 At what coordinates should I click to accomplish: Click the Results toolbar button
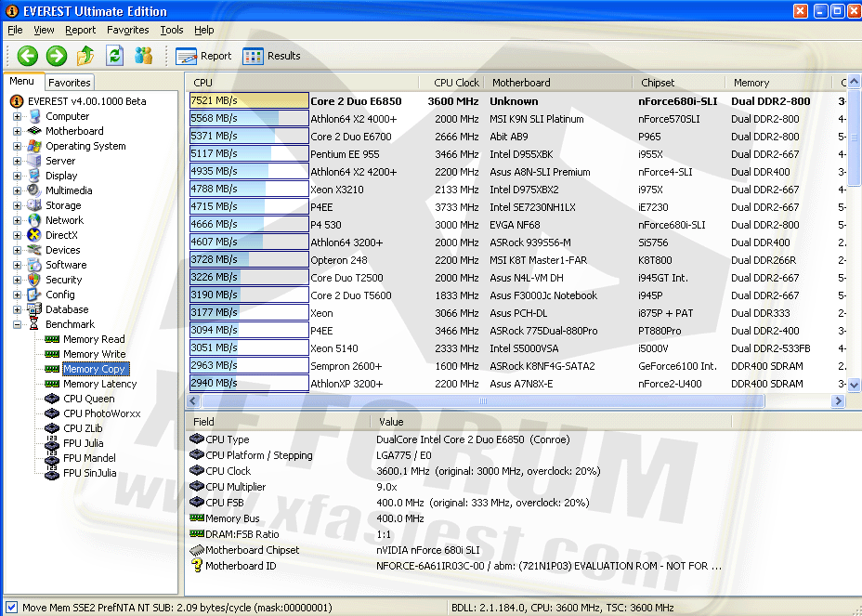point(271,56)
